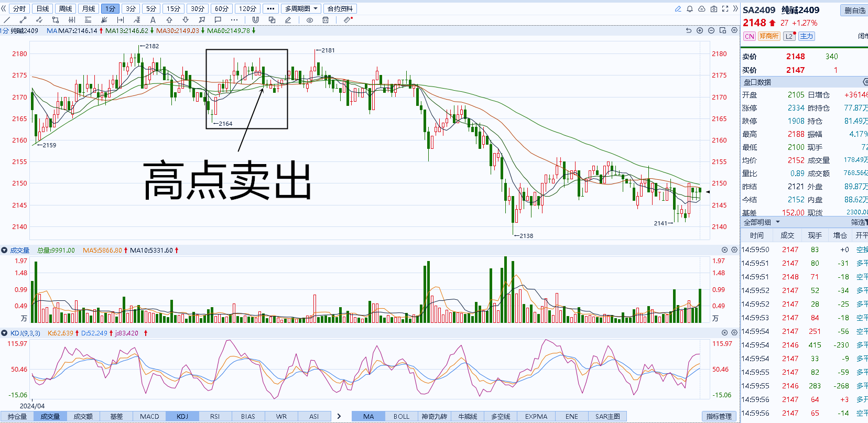
Task: Open settings of the volume panel
Action: [x=734, y=250]
